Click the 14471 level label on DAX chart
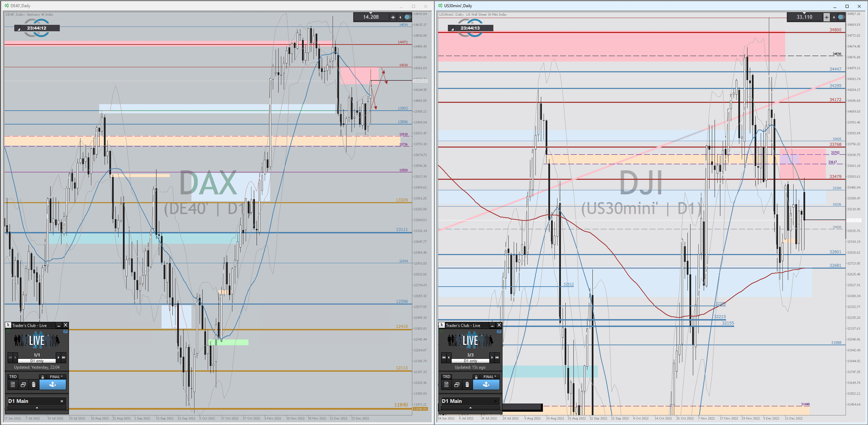This screenshot has height=425, width=868. 403,42
